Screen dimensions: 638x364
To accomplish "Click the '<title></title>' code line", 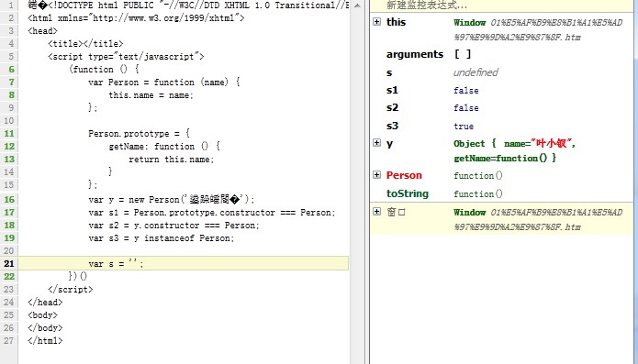I will coord(85,43).
